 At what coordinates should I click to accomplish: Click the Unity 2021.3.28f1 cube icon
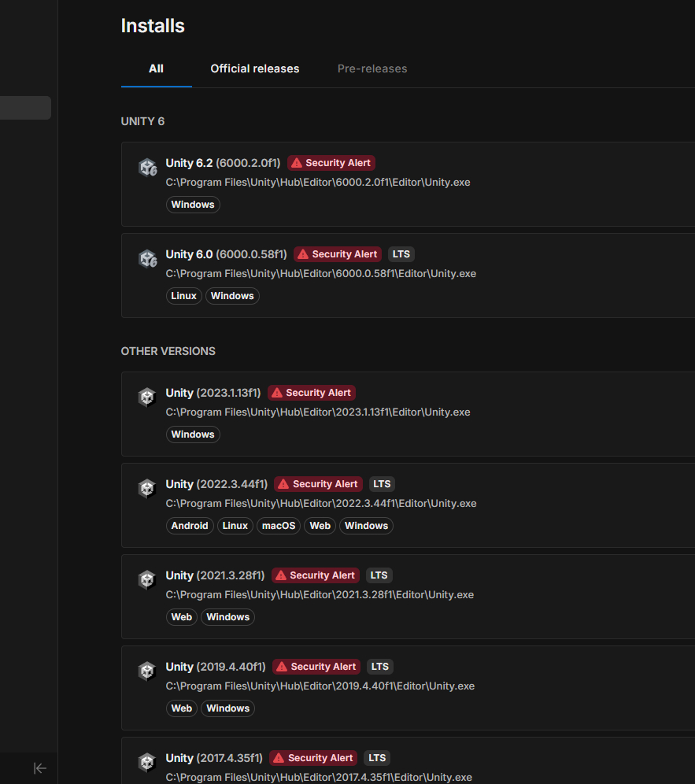(x=147, y=579)
